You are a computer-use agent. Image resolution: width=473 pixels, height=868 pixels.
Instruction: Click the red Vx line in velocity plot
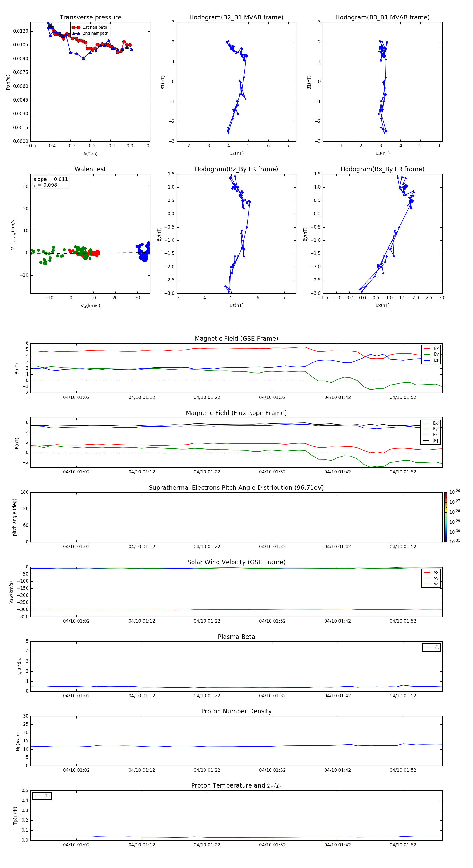(x=236, y=609)
